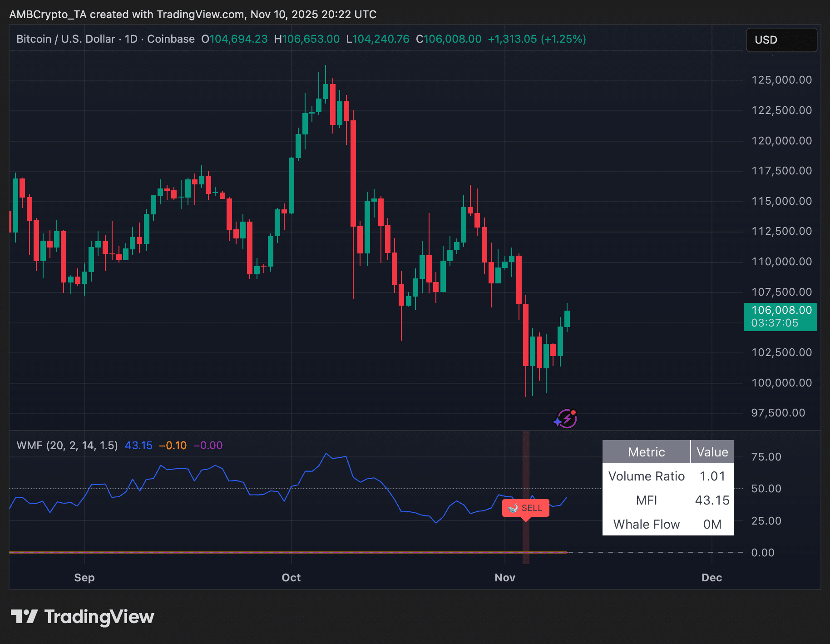This screenshot has height=644, width=830.
Task: Click the Volume Ratio 1.01 row
Action: (x=667, y=476)
